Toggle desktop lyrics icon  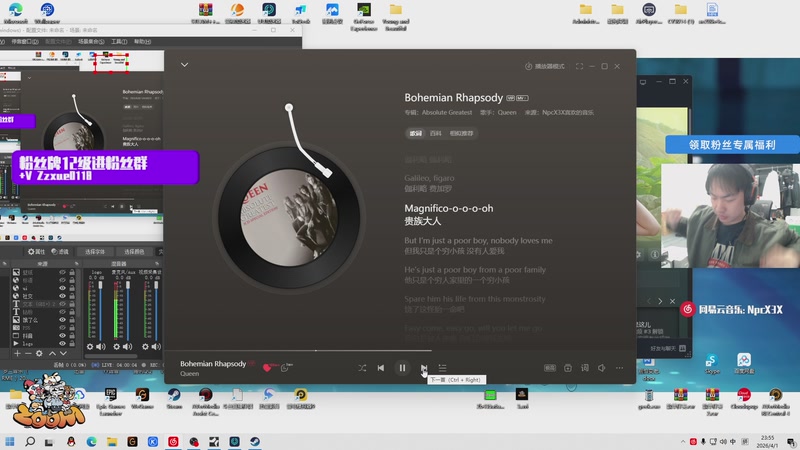click(x=585, y=368)
